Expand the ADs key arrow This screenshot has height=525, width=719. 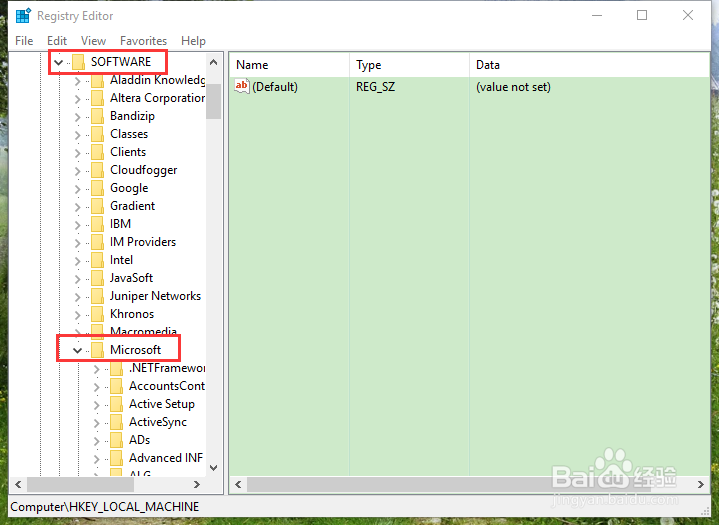pos(96,441)
